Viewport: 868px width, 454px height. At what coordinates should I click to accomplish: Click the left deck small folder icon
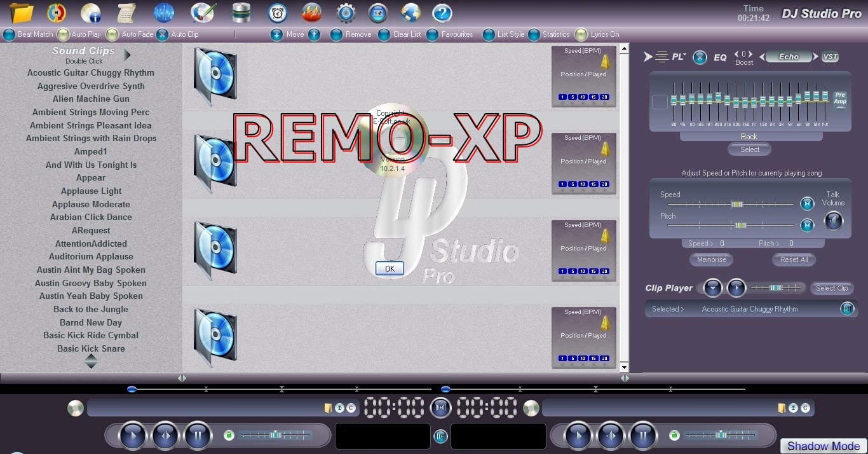[328, 408]
